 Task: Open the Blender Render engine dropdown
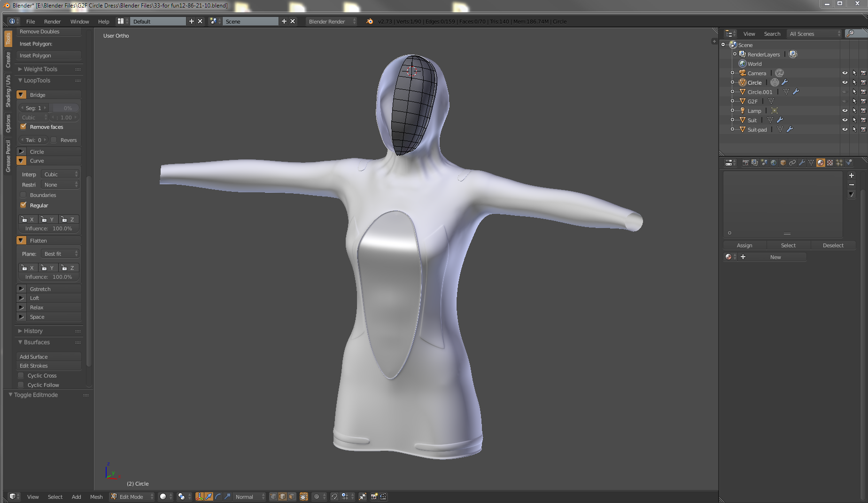click(x=332, y=21)
